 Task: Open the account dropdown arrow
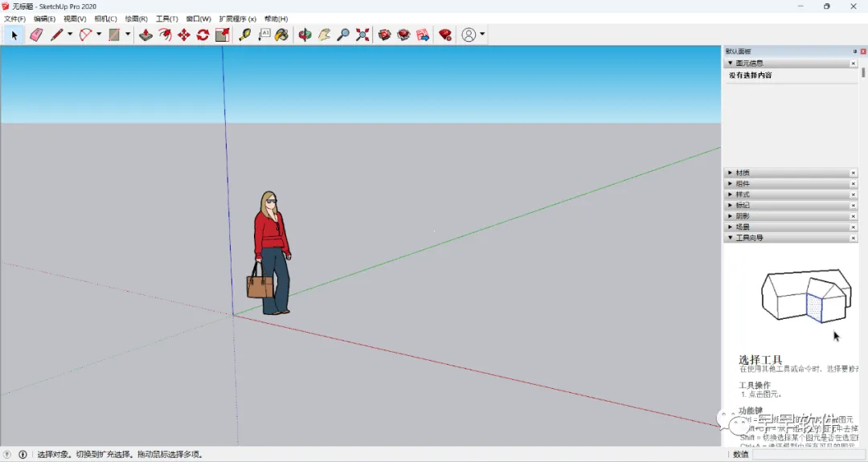482,35
